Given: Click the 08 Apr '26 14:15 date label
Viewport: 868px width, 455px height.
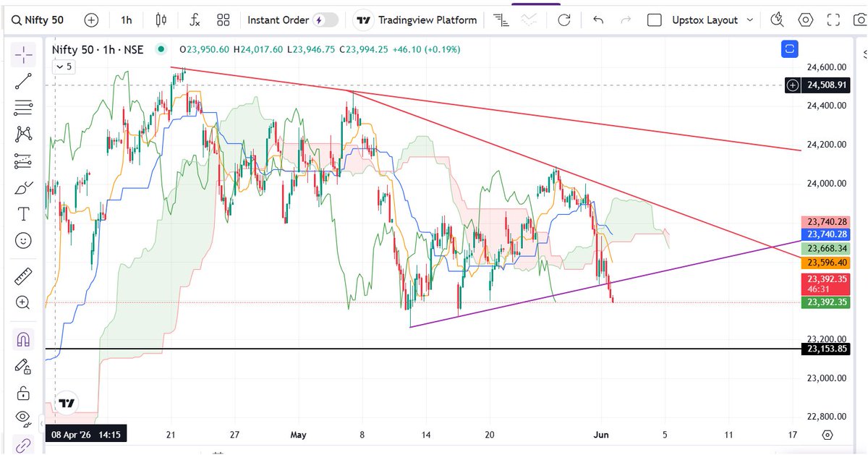Looking at the screenshot, I should [x=88, y=435].
